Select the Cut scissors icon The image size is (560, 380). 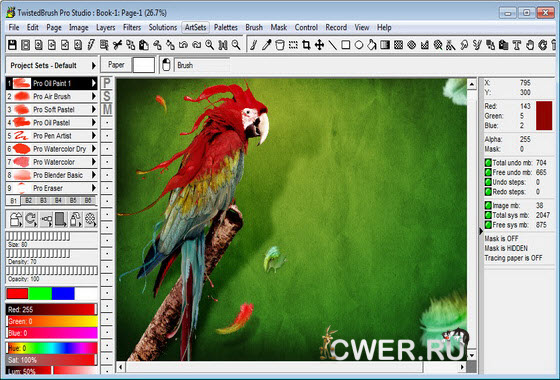pos(117,45)
